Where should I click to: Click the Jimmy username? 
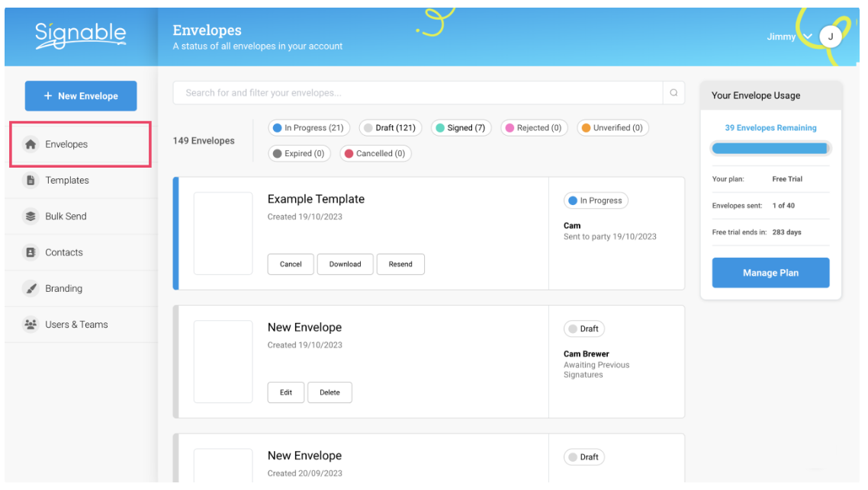780,37
